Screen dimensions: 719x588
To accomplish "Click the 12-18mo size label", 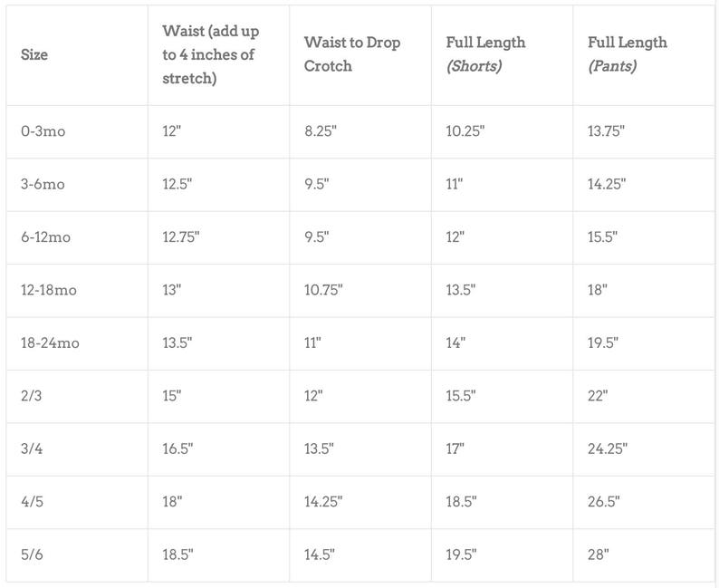I will point(49,290).
